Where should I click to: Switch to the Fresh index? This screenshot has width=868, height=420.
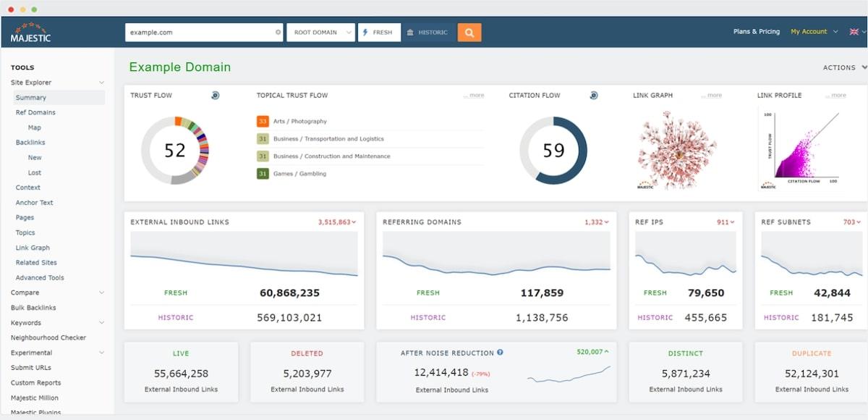(379, 33)
